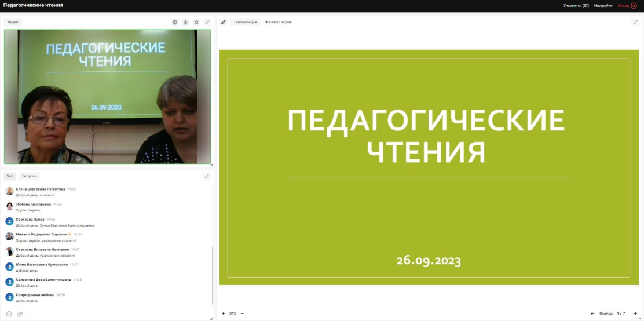Select the Презентация tab
The height and width of the screenshot is (321, 644).
pos(245,22)
